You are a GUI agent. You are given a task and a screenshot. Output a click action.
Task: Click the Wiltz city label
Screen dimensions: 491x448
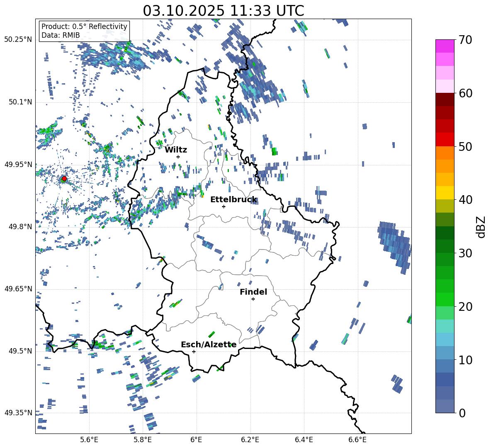pos(176,150)
